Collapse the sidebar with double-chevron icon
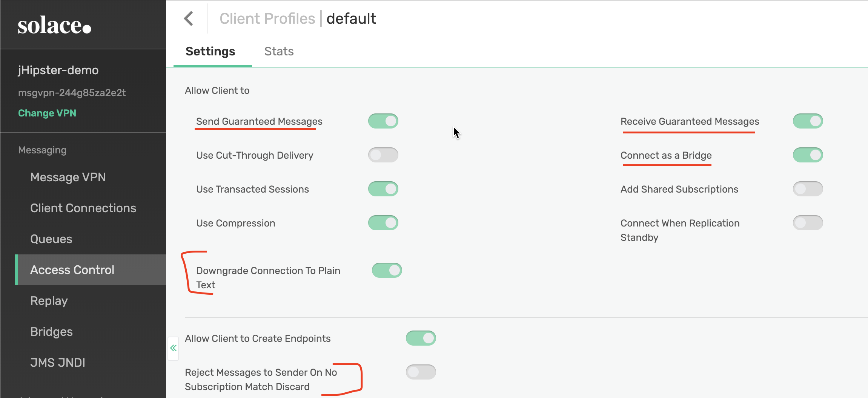868x398 pixels. tap(173, 348)
